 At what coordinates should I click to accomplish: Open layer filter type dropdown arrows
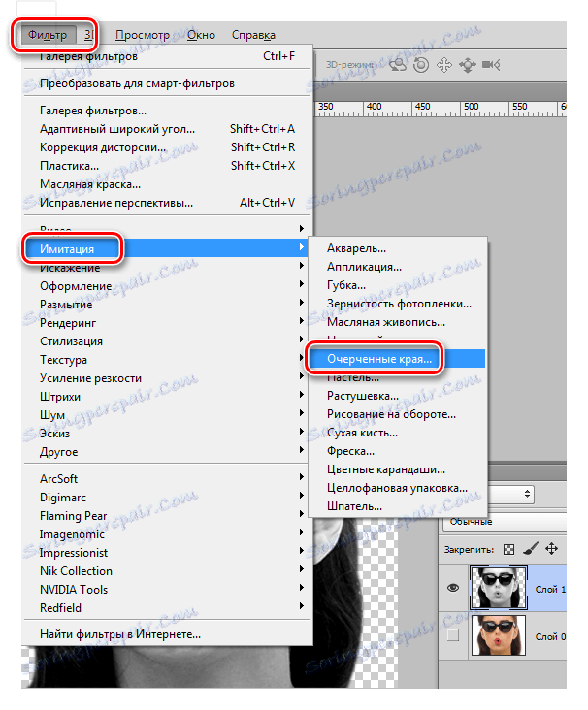[527, 494]
